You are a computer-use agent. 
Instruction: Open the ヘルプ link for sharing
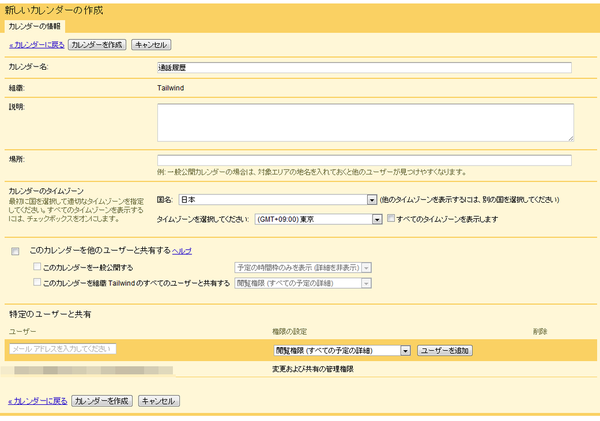181,250
